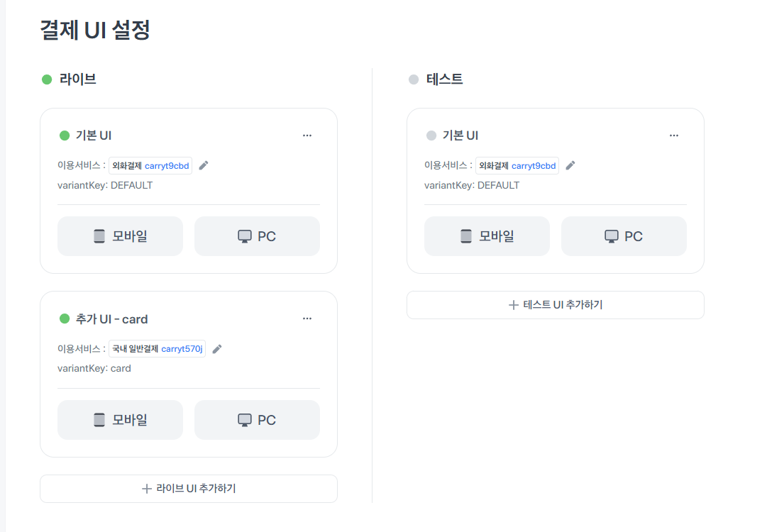This screenshot has width=767, height=532.
Task: Select 모바일 in the 추가 UI - card section
Action: tap(120, 420)
